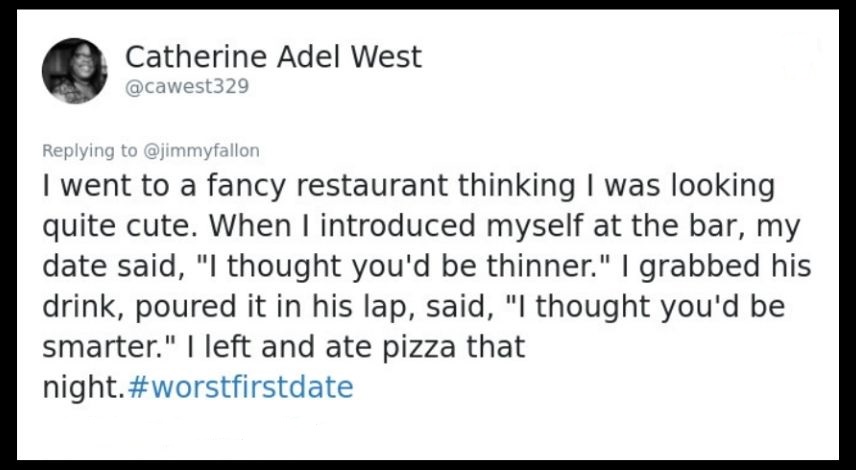Click the 'Replying to' label
The image size is (856, 470).
(x=90, y=151)
